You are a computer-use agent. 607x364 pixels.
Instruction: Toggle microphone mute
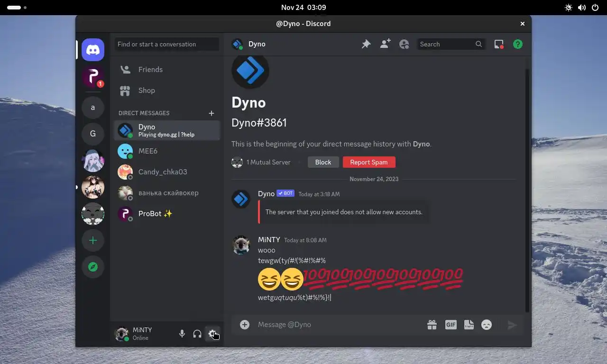tap(182, 334)
